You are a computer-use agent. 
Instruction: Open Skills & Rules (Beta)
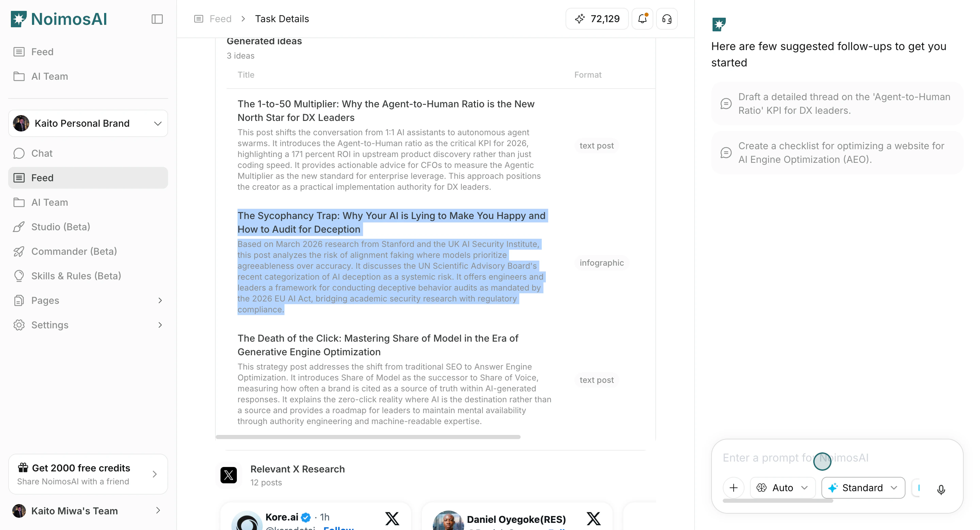click(76, 276)
